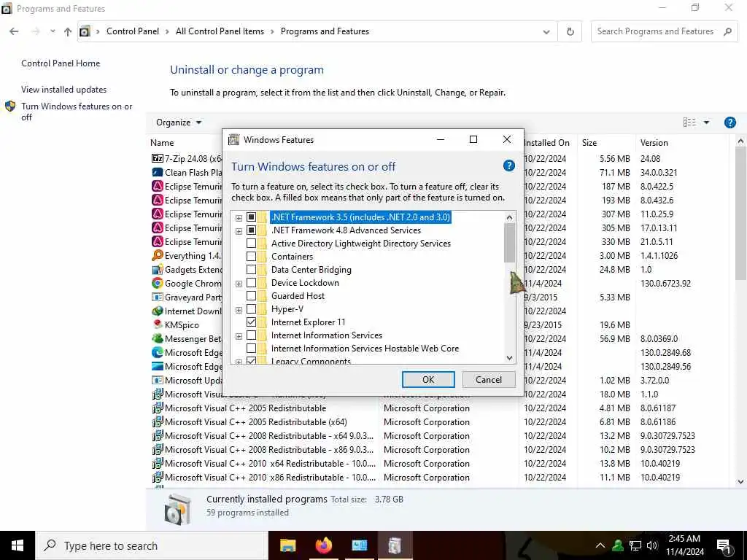
Task: Click scroll down arrow in Windows Features
Action: 509,358
